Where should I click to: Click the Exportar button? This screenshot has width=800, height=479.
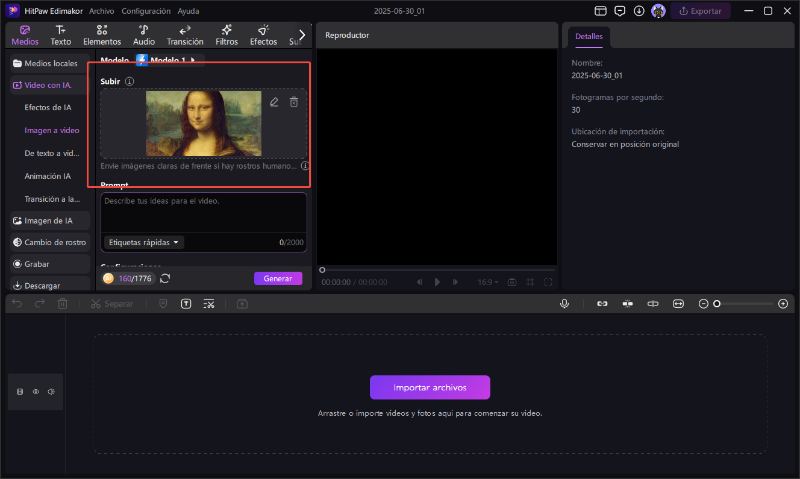point(700,11)
